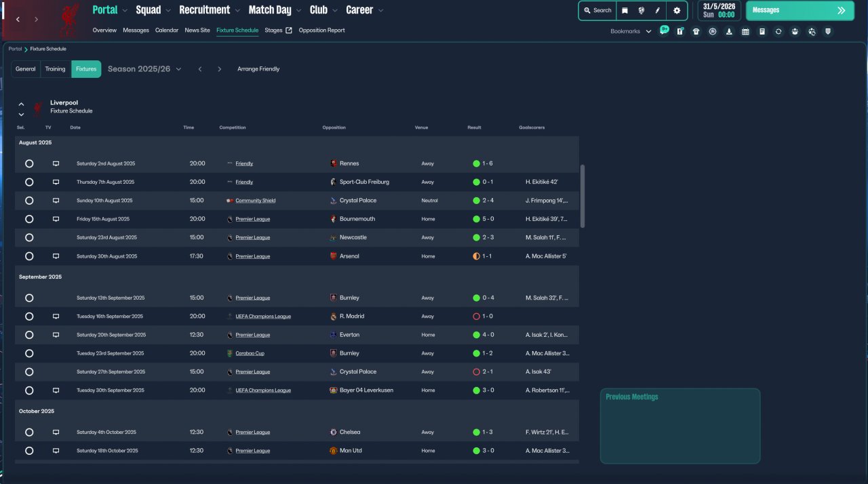The height and width of the screenshot is (484, 868).
Task: Click the pencil edit icon in the top toolbar
Action: click(x=657, y=11)
